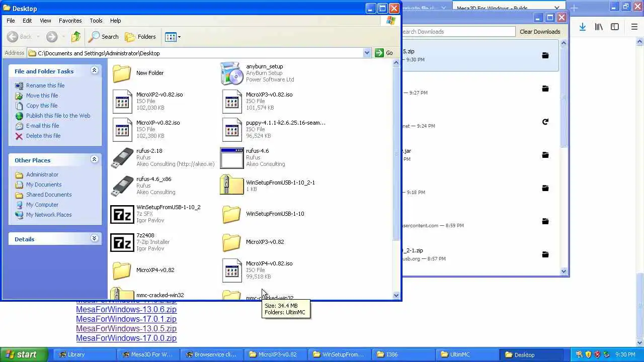
Task: Open the MesaForWindows-13.0.6.zip link
Action: point(126,309)
